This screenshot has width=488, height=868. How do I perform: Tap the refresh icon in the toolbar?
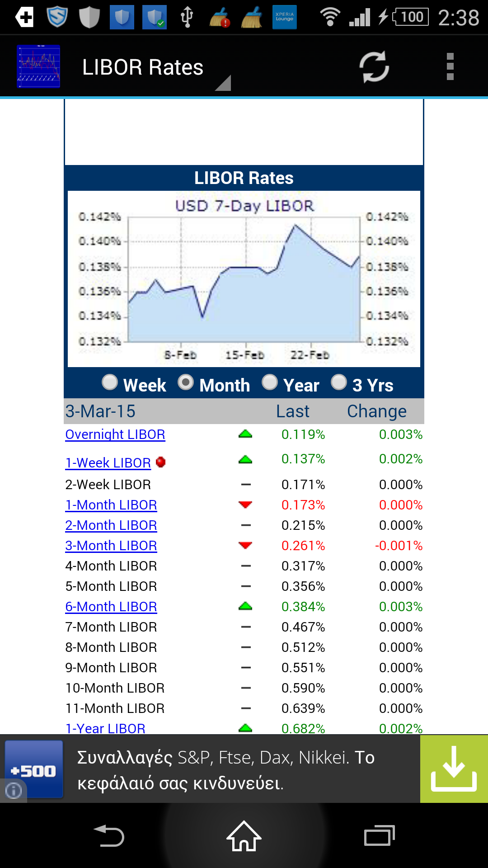(x=374, y=66)
